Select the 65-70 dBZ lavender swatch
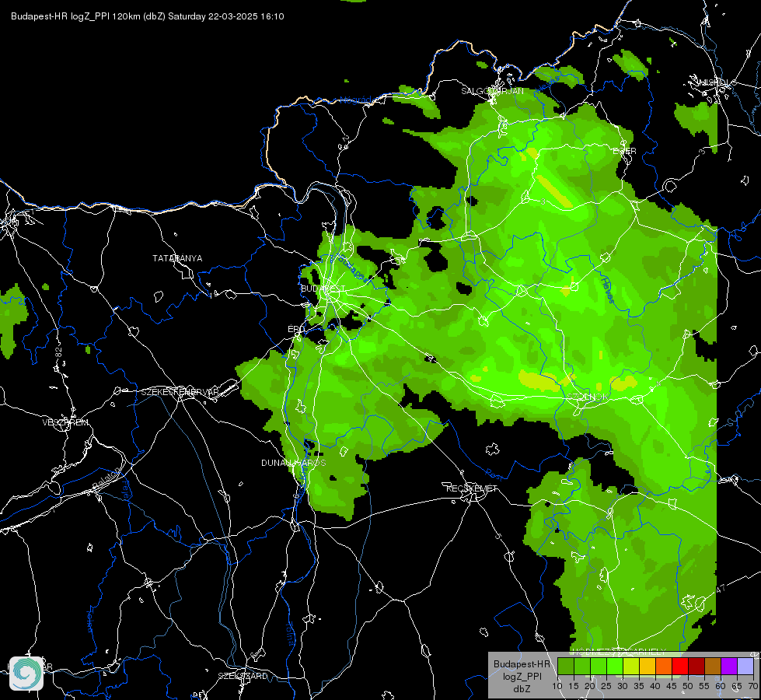Screen dimensions: 761x700 [x=745, y=666]
